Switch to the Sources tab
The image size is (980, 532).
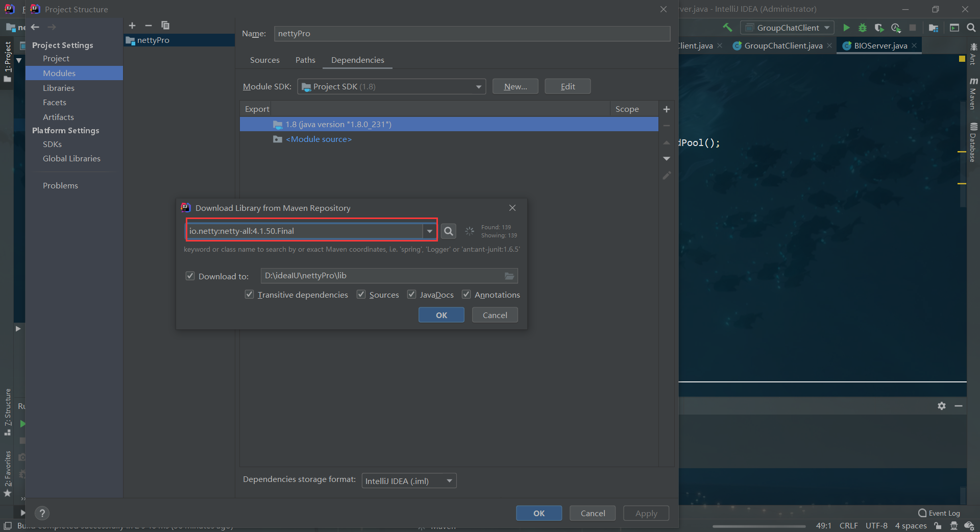tap(265, 60)
